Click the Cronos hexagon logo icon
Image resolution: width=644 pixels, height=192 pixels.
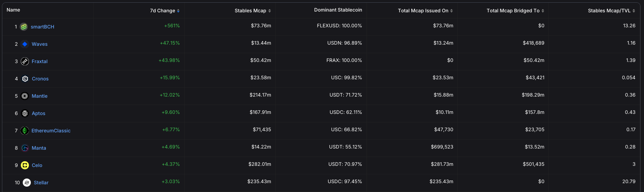coord(25,79)
